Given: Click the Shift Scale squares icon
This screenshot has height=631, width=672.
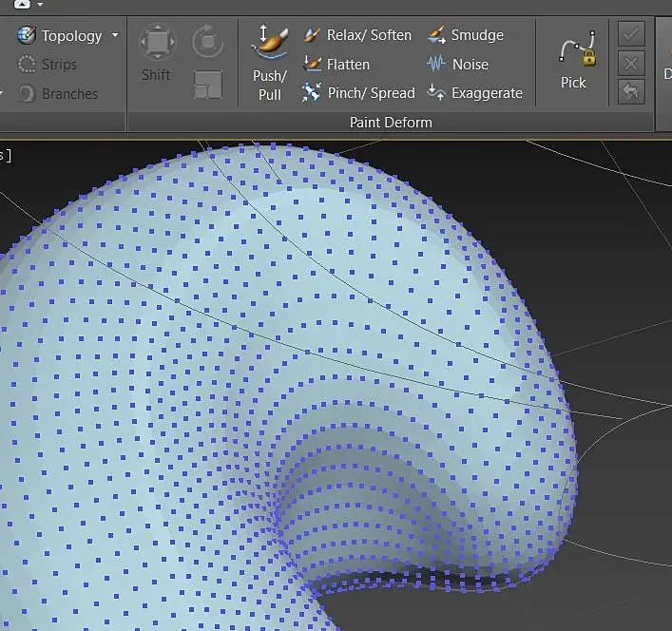Looking at the screenshot, I should point(207,85).
